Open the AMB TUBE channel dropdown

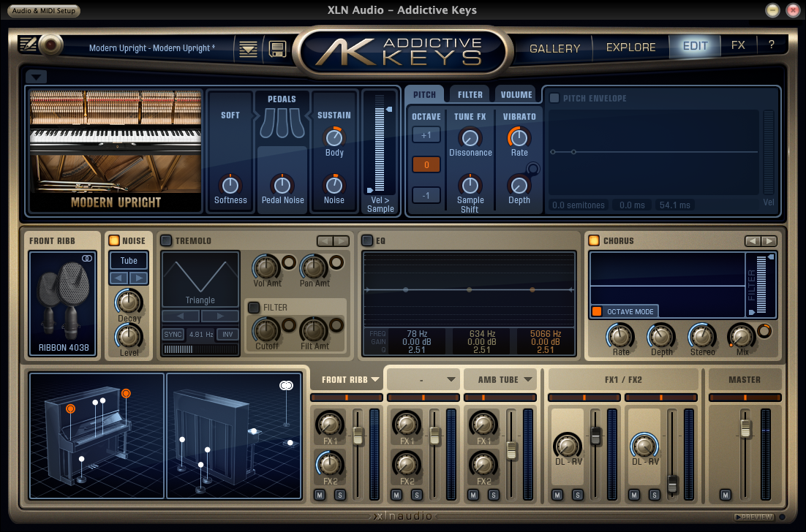pos(500,379)
